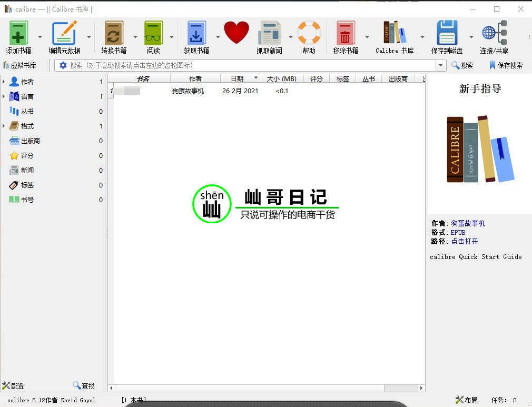Click toolbar overflow dots at far right

(x=529, y=37)
